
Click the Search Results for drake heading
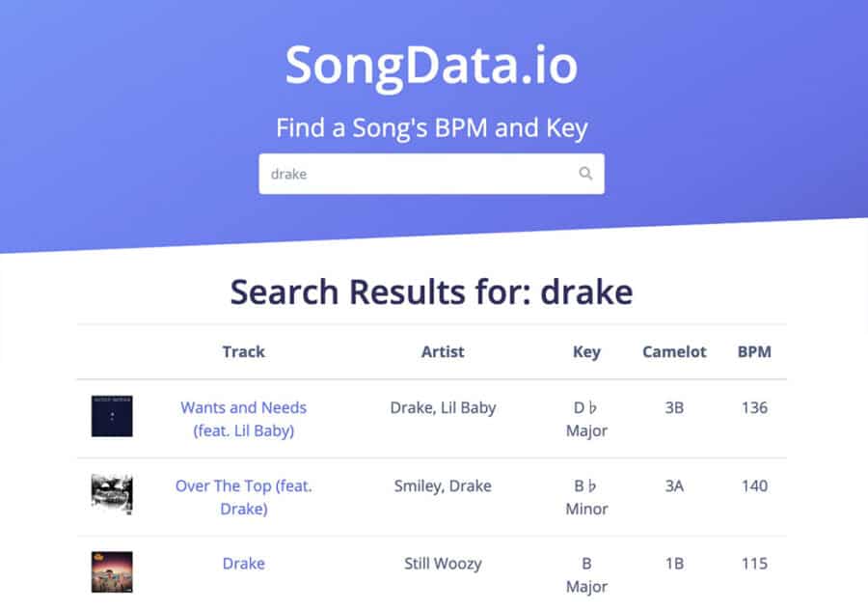[x=432, y=291]
